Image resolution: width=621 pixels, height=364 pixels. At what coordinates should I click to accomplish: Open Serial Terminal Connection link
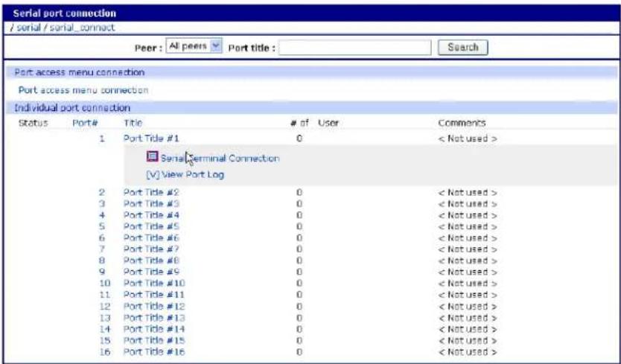tap(220, 158)
